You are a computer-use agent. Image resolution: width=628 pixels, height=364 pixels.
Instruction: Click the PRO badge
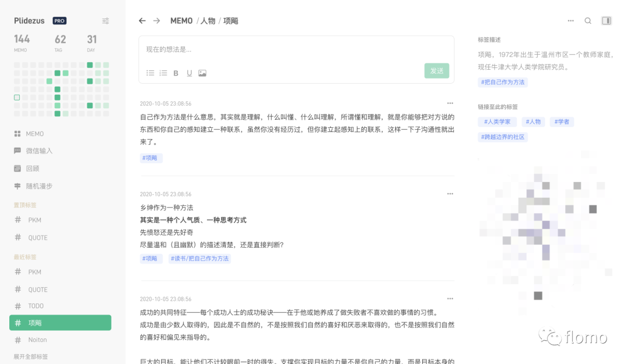click(x=60, y=21)
